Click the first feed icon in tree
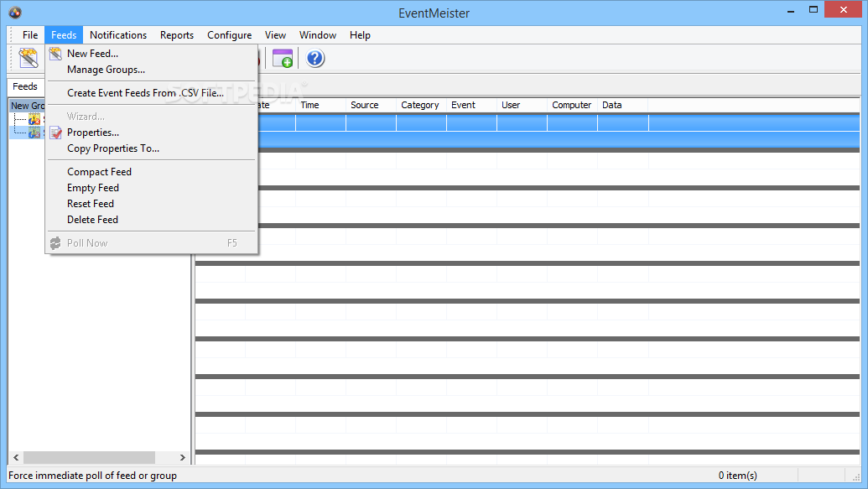The width and height of the screenshot is (868, 489). tap(34, 119)
